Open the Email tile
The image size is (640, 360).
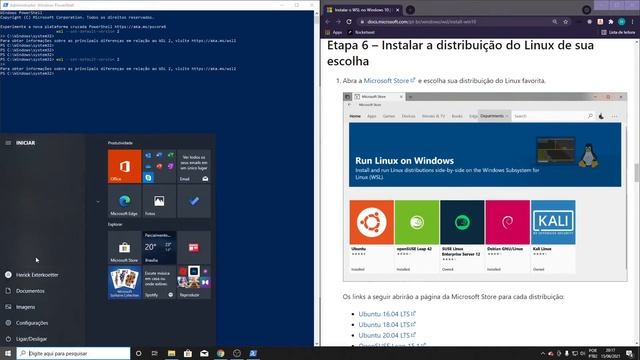(x=194, y=166)
